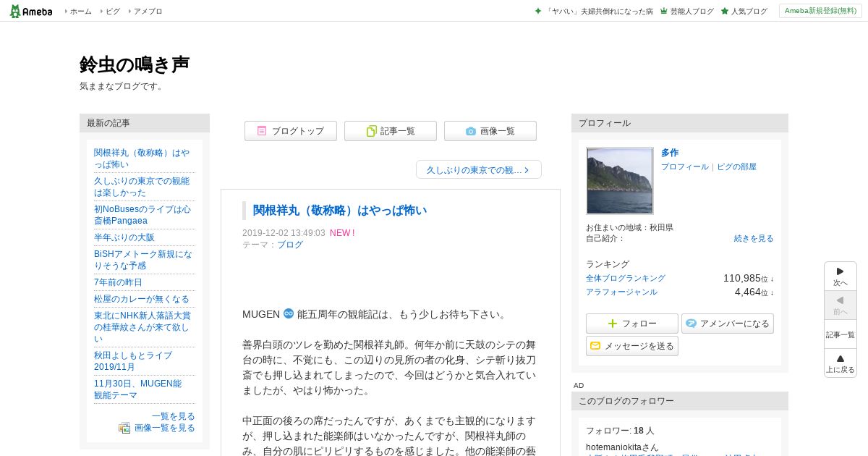Click the blog title 鈴虫の鳴き声
868x456 pixels.
click(x=135, y=64)
